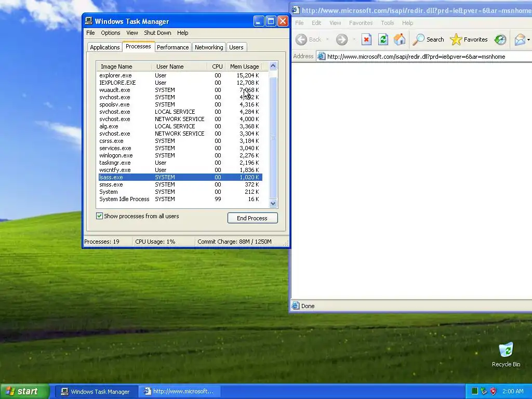
Task: Click the 2:00 AM taskbar clock
Action: coord(513,391)
